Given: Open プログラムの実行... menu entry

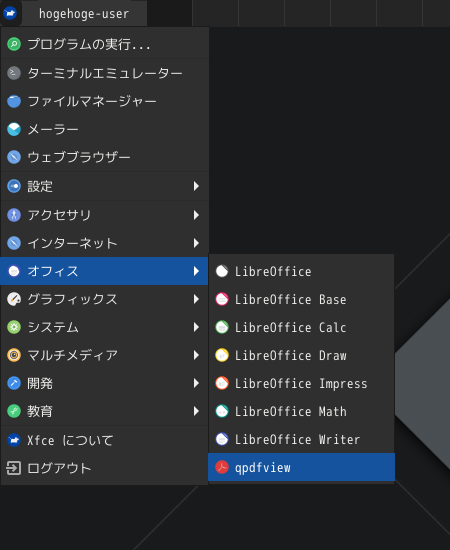Looking at the screenshot, I should click(x=105, y=44).
